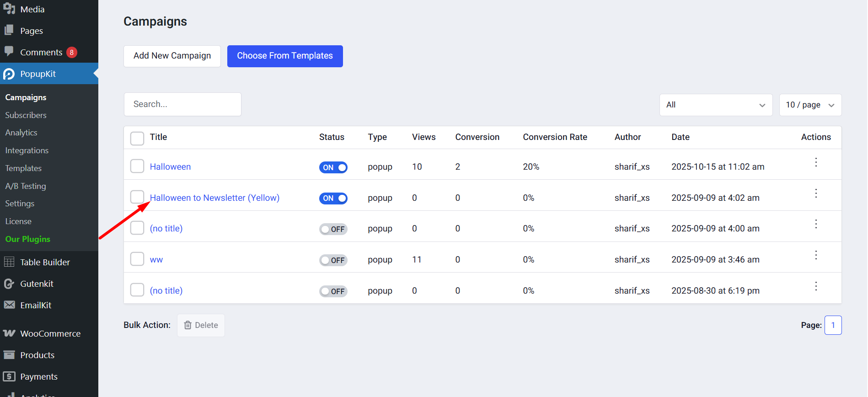Click the Products archive icon

tap(9, 354)
